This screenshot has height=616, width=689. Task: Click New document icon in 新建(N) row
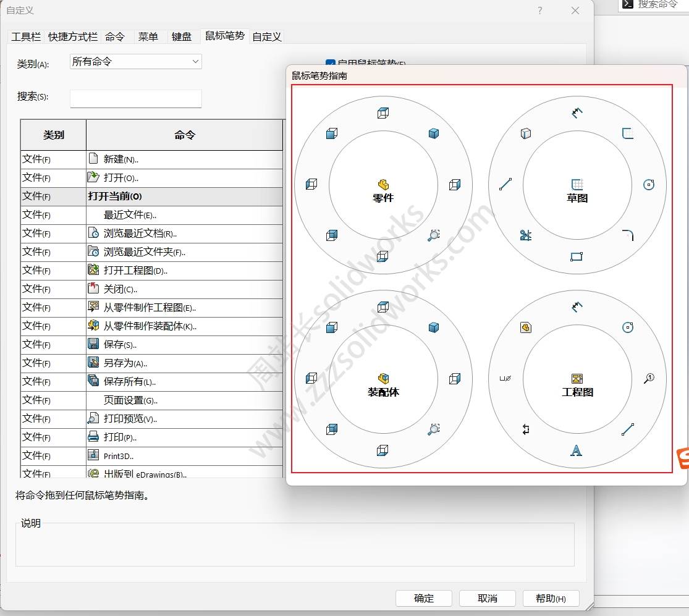tap(93, 159)
